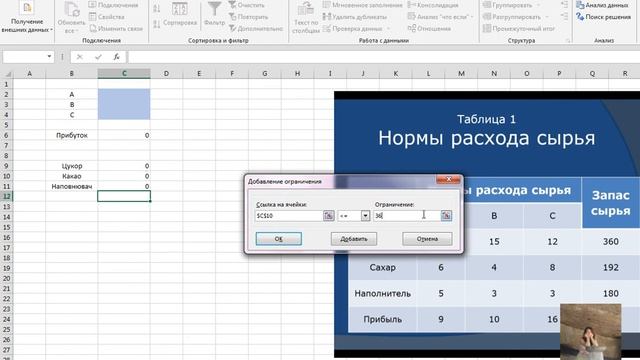
Task: Click Промежуточный итог subtotal command
Action: point(519,29)
